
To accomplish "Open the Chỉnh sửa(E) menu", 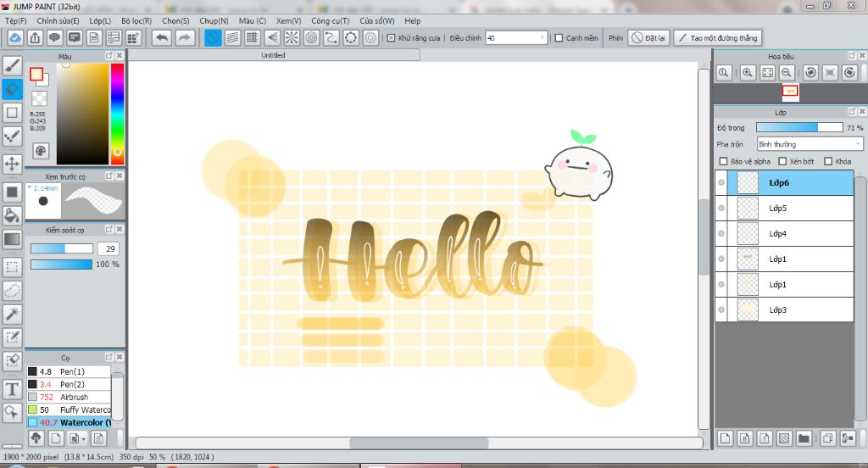I will 58,20.
